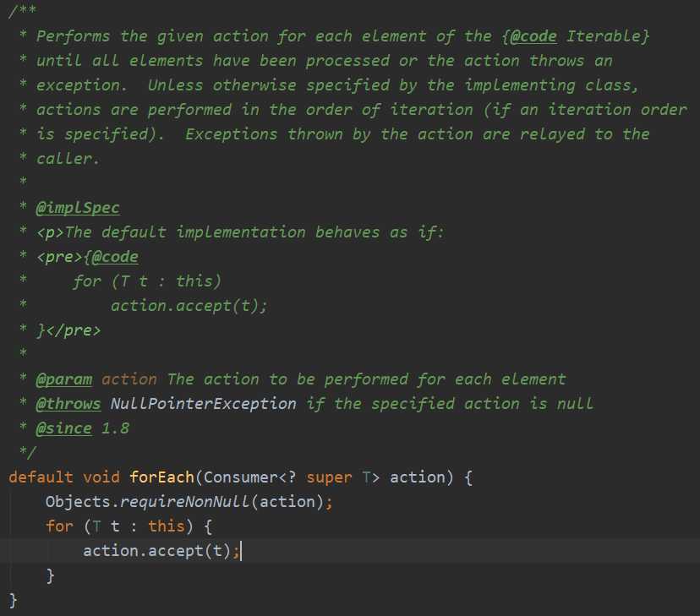
Task: Click the this keyword in the for loop
Action: tap(166, 526)
